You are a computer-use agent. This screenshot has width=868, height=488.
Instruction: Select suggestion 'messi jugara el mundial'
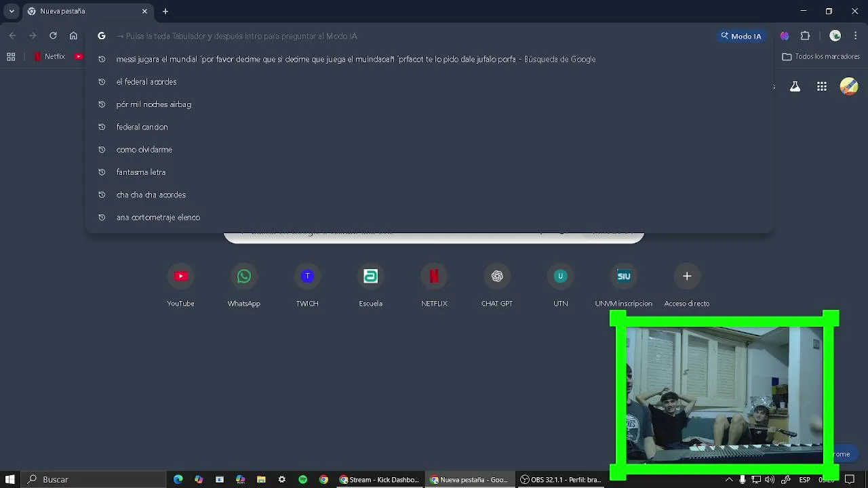[429, 59]
